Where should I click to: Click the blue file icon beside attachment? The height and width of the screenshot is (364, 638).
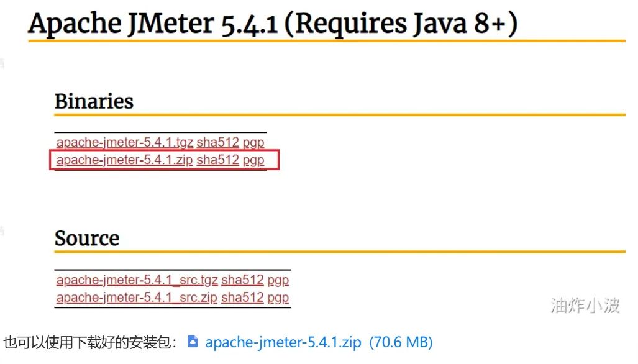click(193, 342)
